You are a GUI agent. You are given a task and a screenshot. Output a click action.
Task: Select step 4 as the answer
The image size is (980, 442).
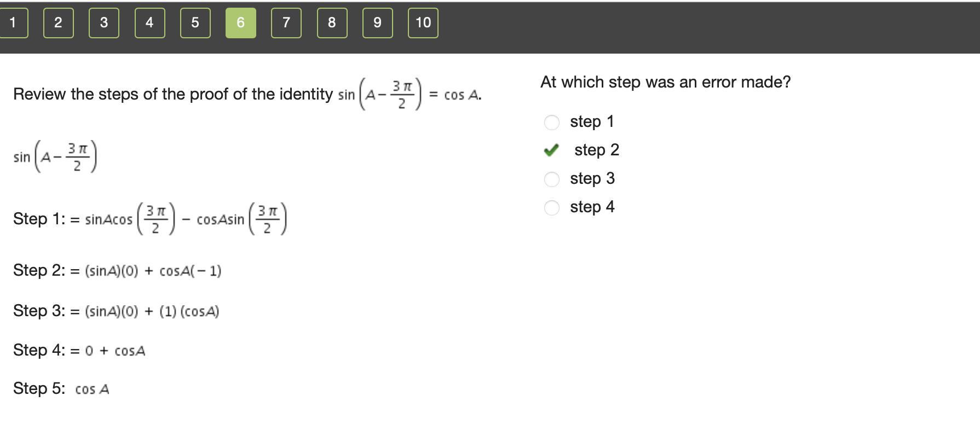pos(551,207)
